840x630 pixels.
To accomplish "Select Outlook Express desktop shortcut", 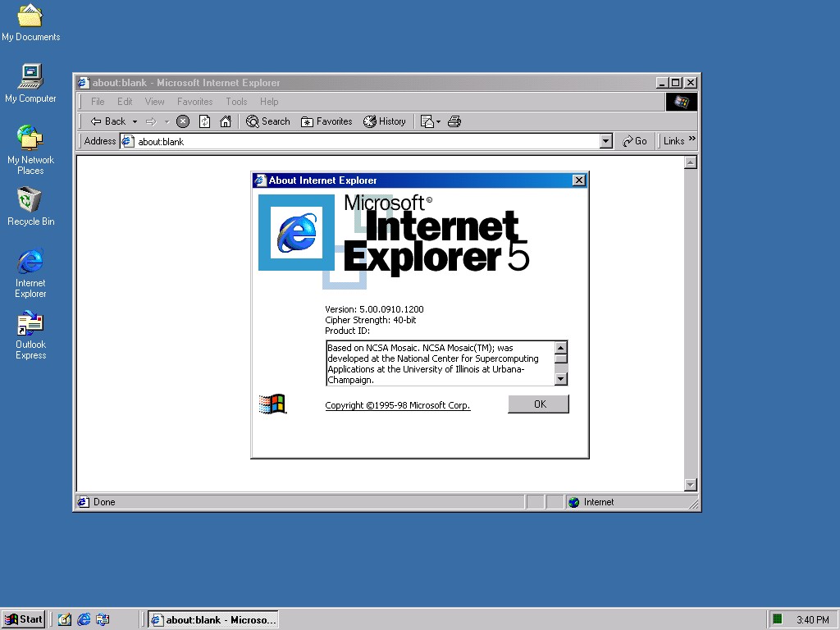I will tap(30, 335).
